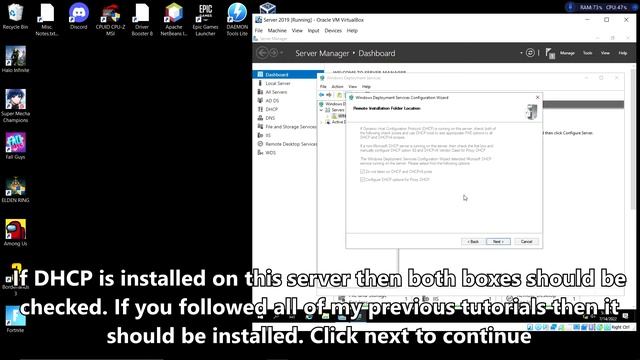Open Server Manager Help menu
The image size is (640, 360).
click(622, 53)
